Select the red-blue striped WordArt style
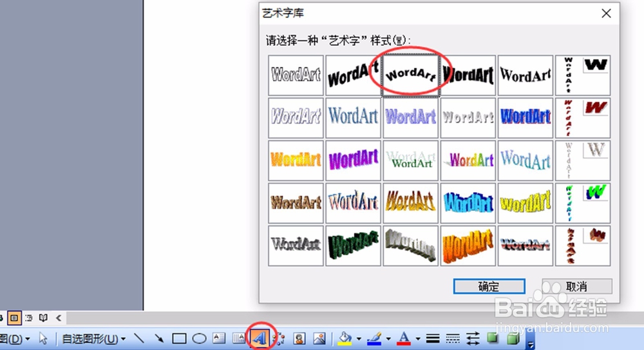 click(526, 246)
